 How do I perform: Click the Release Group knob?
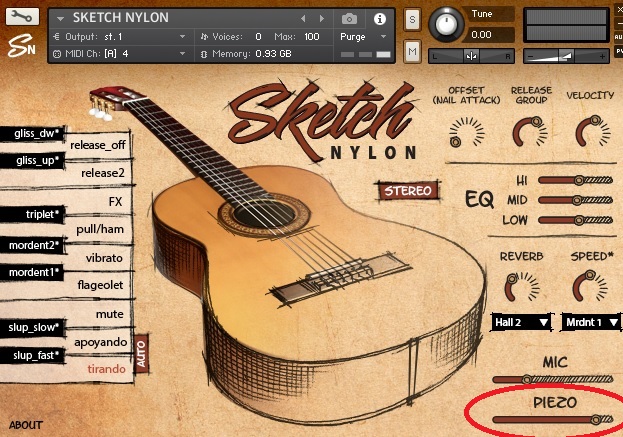(x=530, y=131)
